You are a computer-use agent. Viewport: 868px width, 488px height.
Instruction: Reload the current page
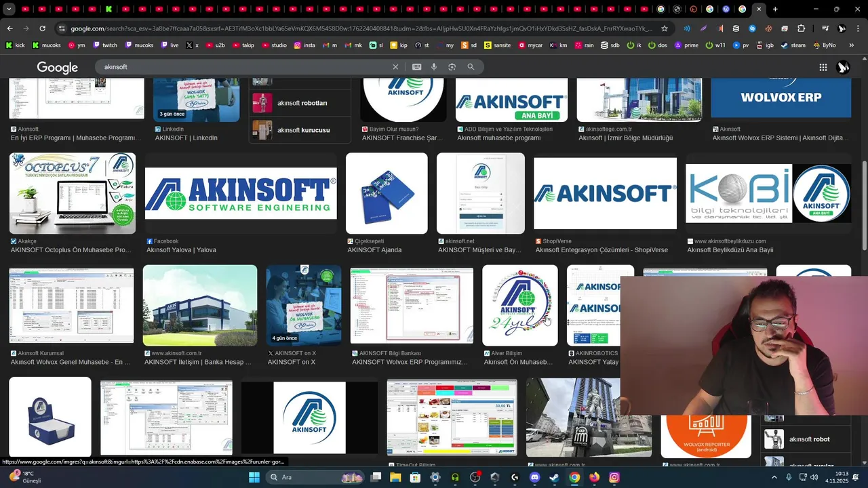tap(42, 28)
